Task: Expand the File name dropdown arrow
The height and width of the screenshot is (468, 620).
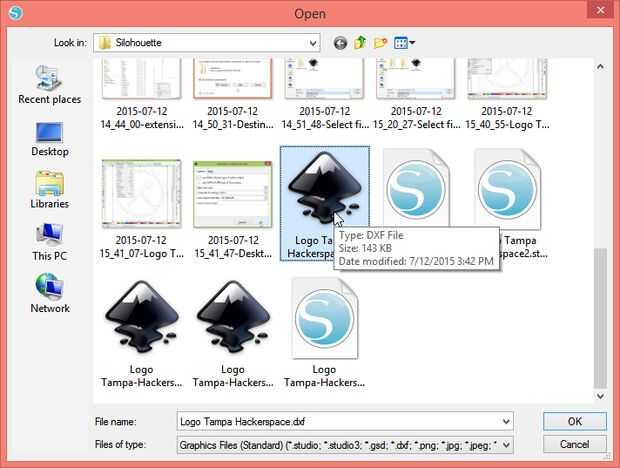Action: click(506, 421)
